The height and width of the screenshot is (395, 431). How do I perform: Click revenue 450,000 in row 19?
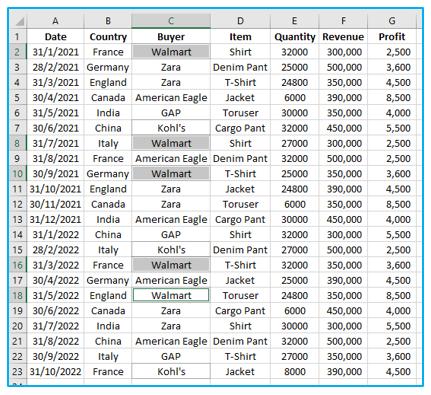[x=343, y=311]
